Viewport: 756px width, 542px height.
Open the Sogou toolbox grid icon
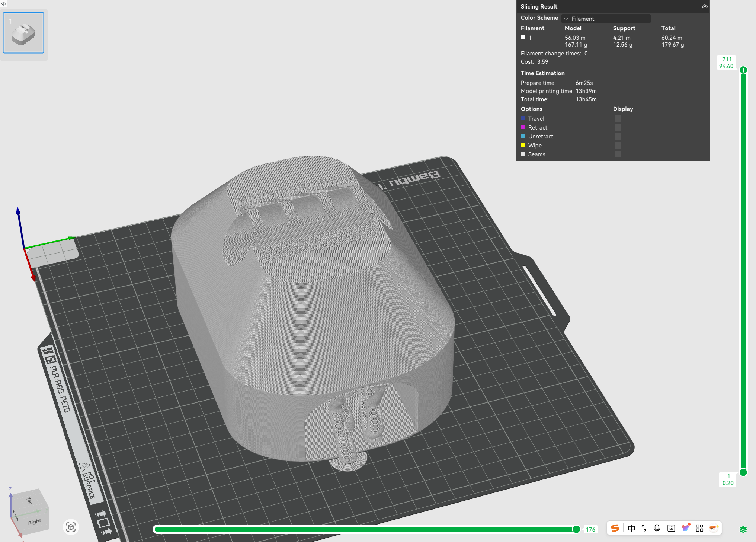click(x=699, y=528)
